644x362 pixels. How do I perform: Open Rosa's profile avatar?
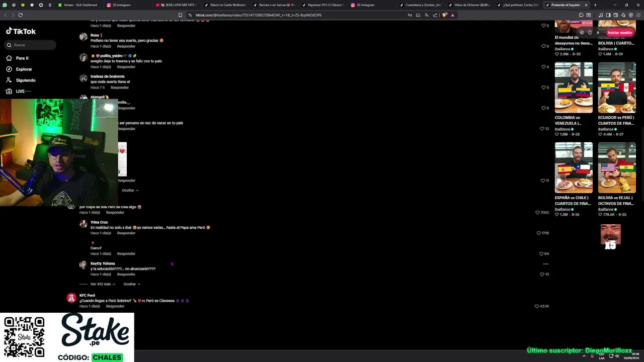tap(83, 37)
